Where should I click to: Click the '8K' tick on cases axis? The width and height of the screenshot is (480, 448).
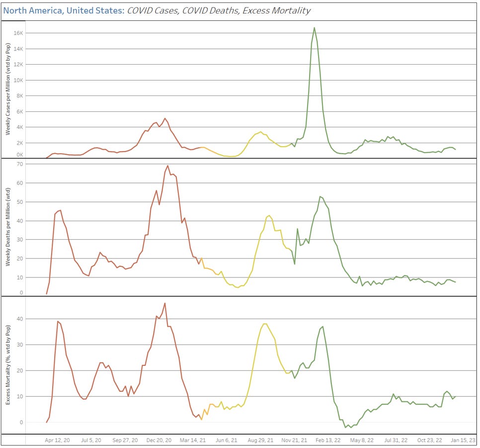[x=19, y=96]
